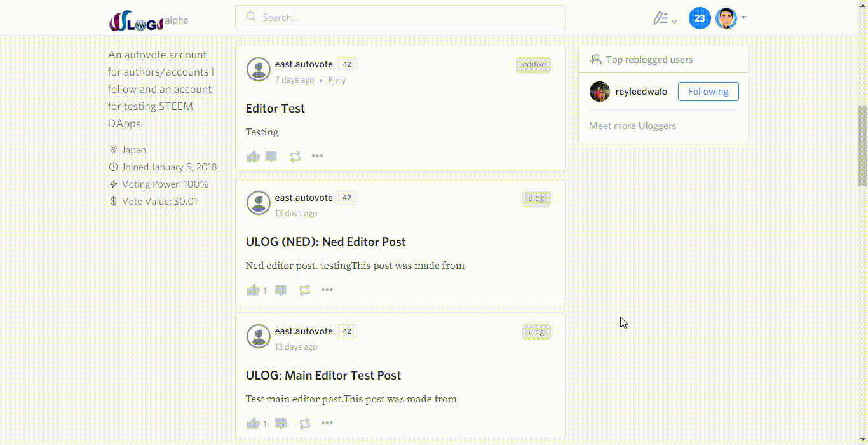The image size is (868, 445).
Task: Open the Ulogs alpha home logo
Action: coord(149,22)
